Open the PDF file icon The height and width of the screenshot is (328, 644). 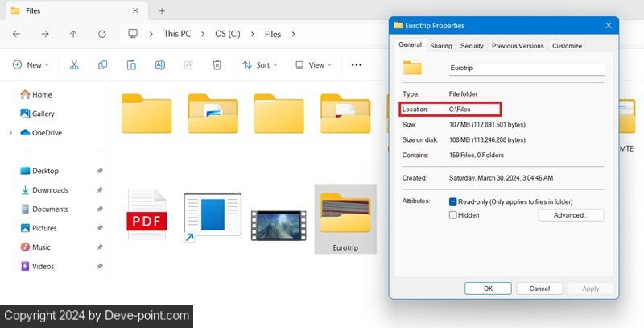pos(147,215)
